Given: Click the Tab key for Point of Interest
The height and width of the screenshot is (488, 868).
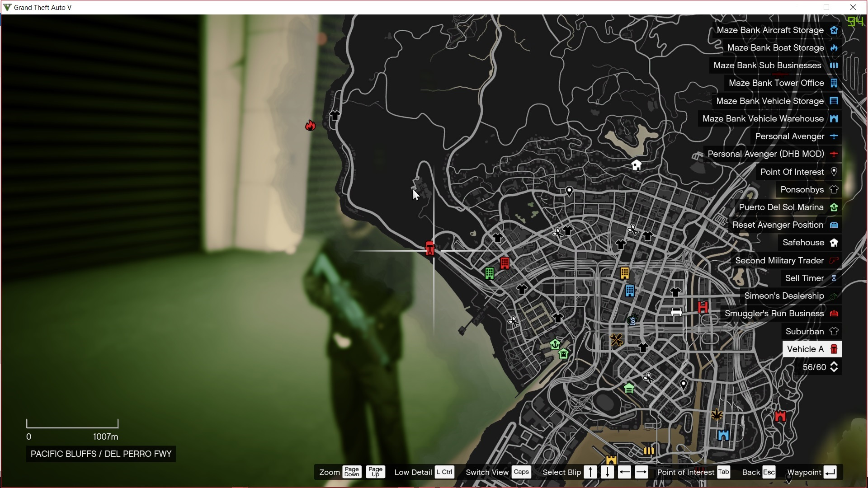Looking at the screenshot, I should click(724, 472).
